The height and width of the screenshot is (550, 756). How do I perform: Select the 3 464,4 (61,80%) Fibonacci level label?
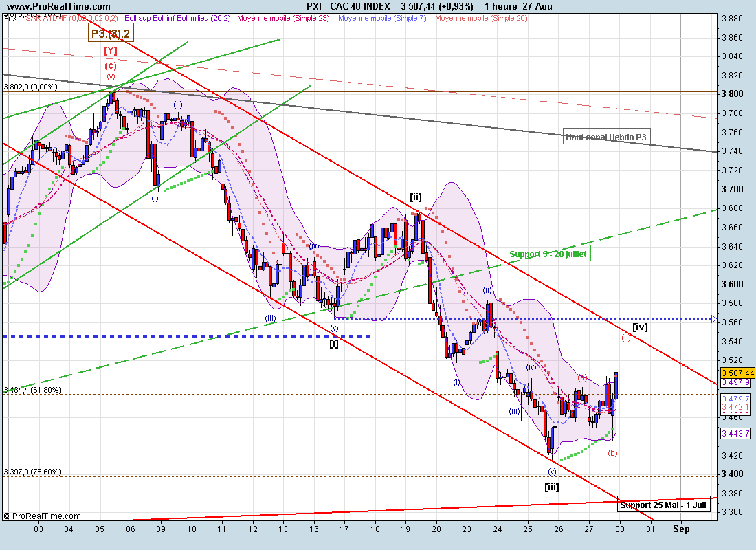[32, 390]
